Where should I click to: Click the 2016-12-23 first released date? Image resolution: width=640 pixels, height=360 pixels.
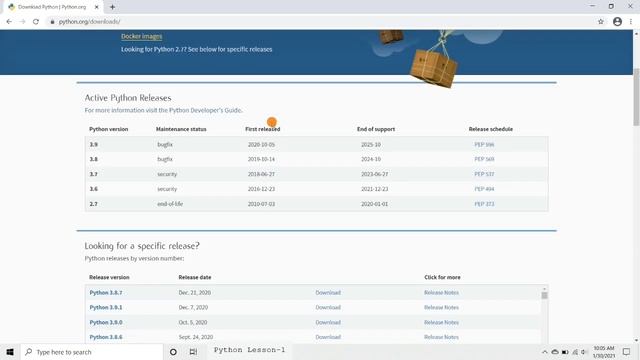(x=261, y=189)
